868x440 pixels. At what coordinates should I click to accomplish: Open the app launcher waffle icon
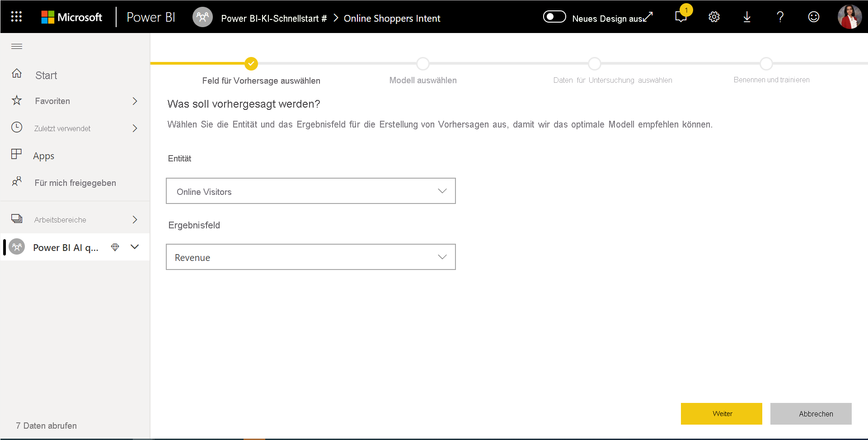point(16,17)
